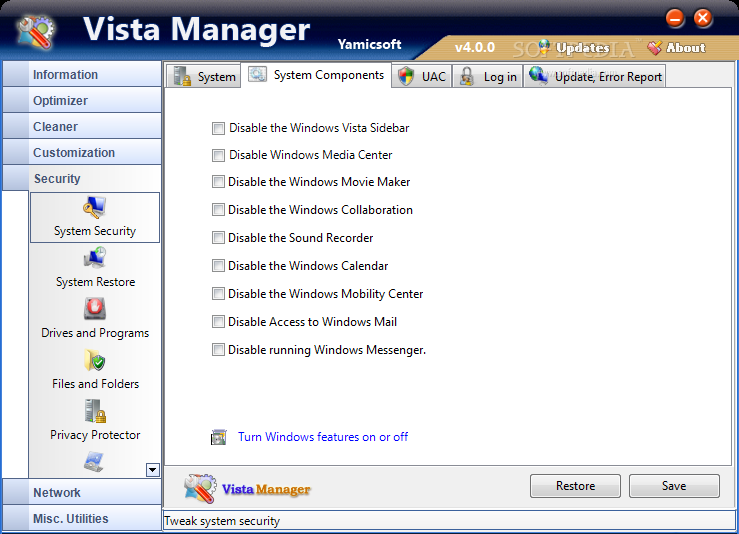This screenshot has height=534, width=739.
Task: Click the About link in header
Action: point(686,48)
